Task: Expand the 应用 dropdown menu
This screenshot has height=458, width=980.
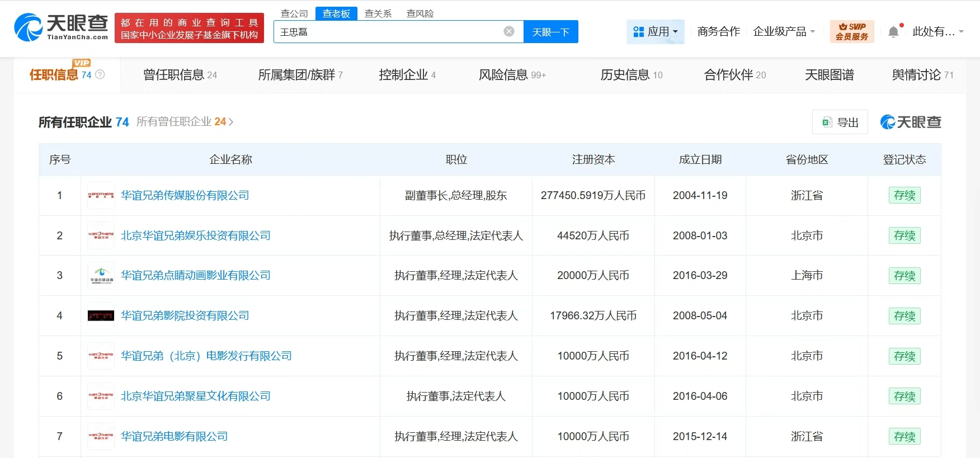Action: point(655,32)
